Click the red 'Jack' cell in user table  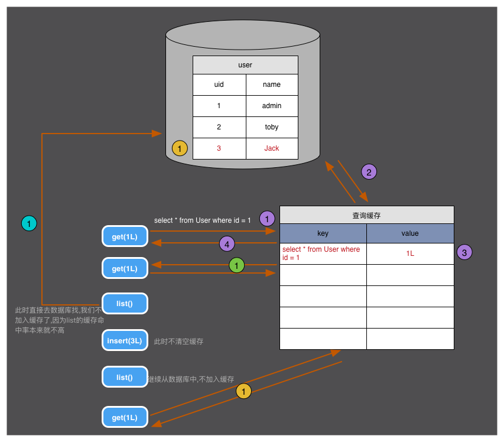click(x=272, y=148)
